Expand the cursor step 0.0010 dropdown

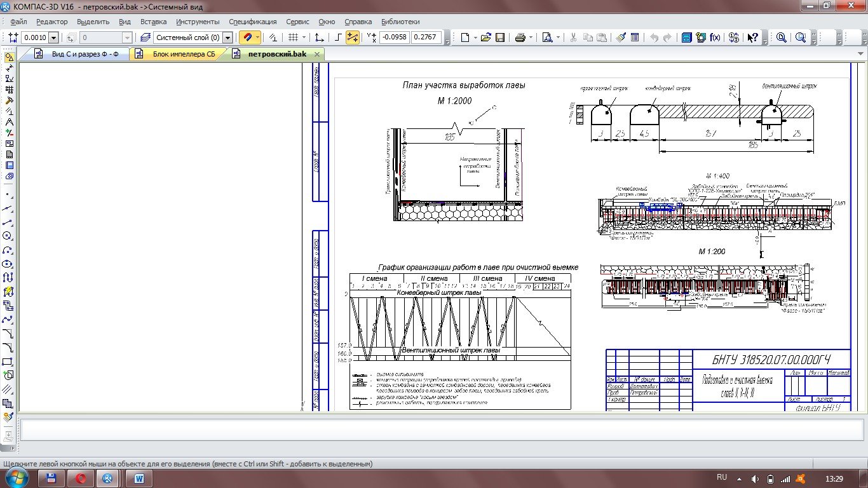pos(53,37)
